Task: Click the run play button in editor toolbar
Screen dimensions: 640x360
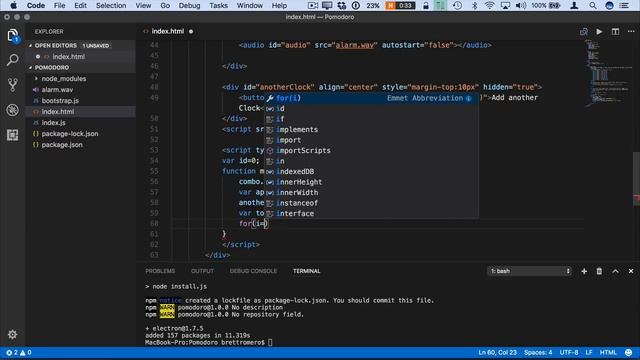Action: 599,31
